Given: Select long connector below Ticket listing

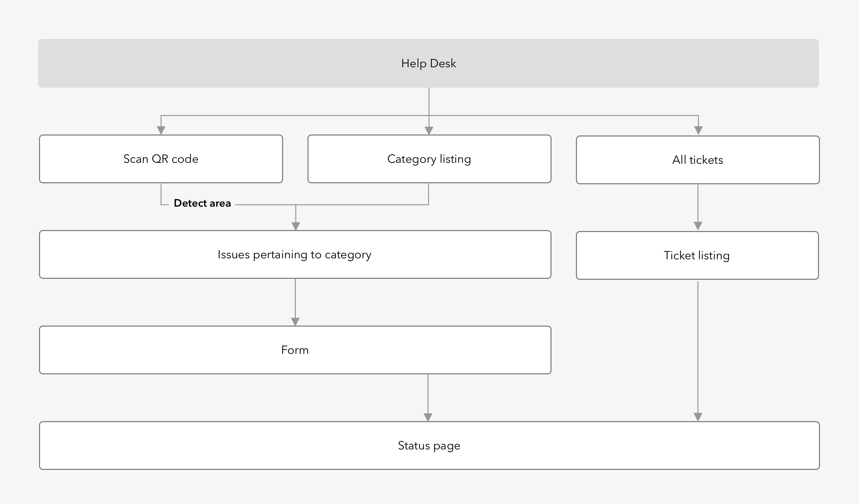Looking at the screenshot, I should (698, 347).
